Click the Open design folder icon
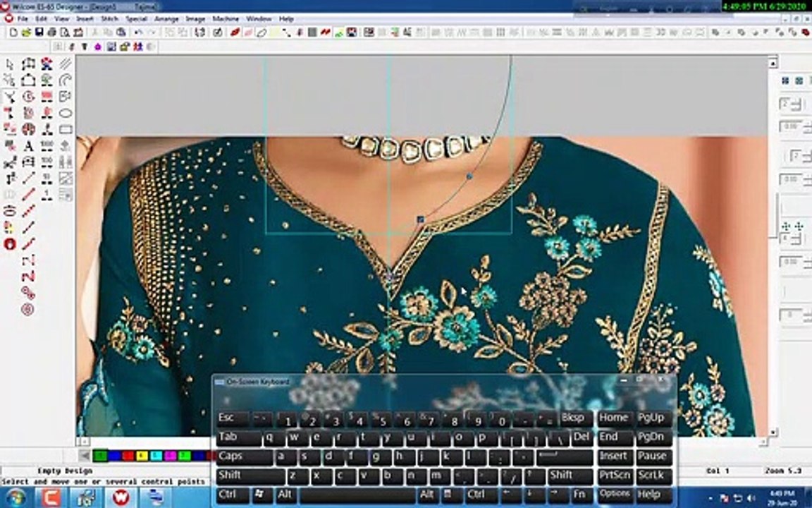The height and width of the screenshot is (508, 812). click(26, 32)
